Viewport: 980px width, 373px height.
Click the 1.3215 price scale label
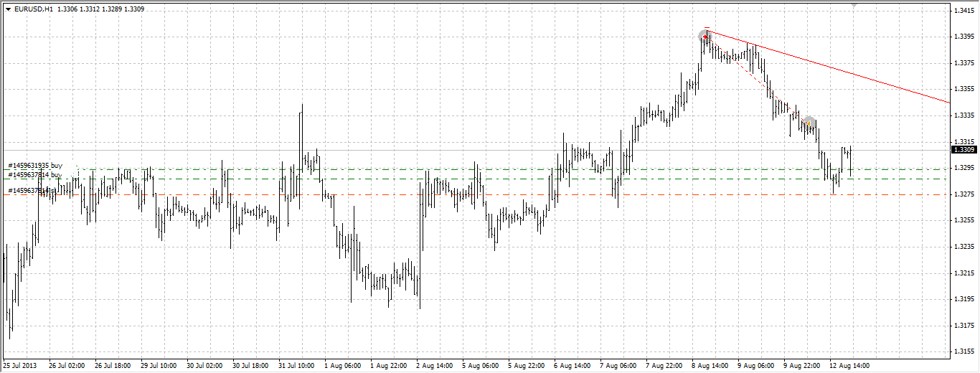963,273
